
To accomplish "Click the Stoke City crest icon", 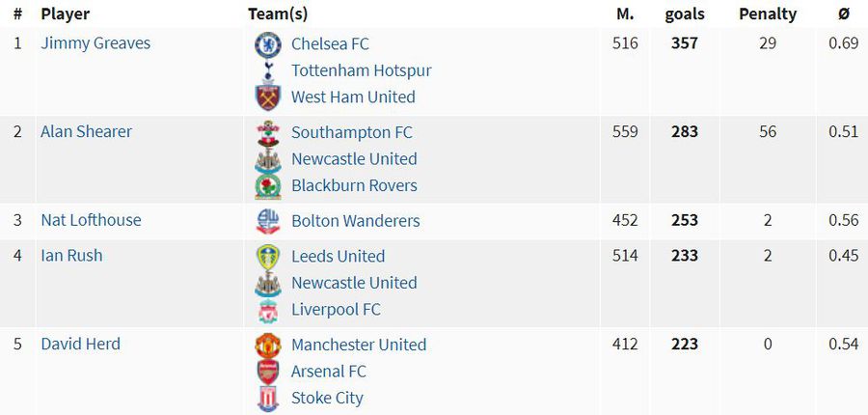I will [268, 399].
